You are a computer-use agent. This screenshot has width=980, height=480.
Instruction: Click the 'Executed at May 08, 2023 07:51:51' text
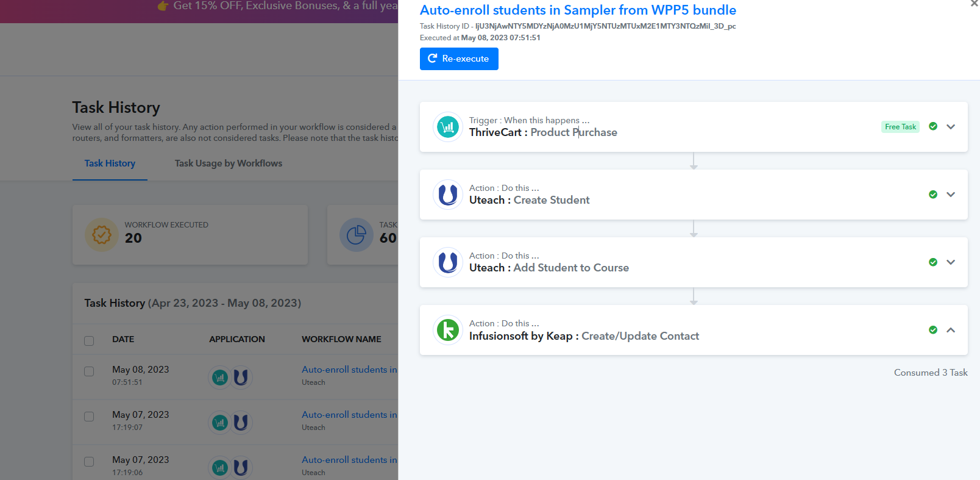tap(480, 38)
